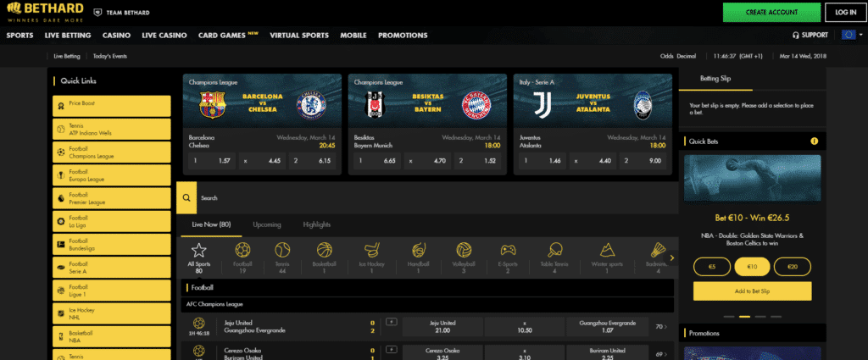Click the Create Account button

771,12
